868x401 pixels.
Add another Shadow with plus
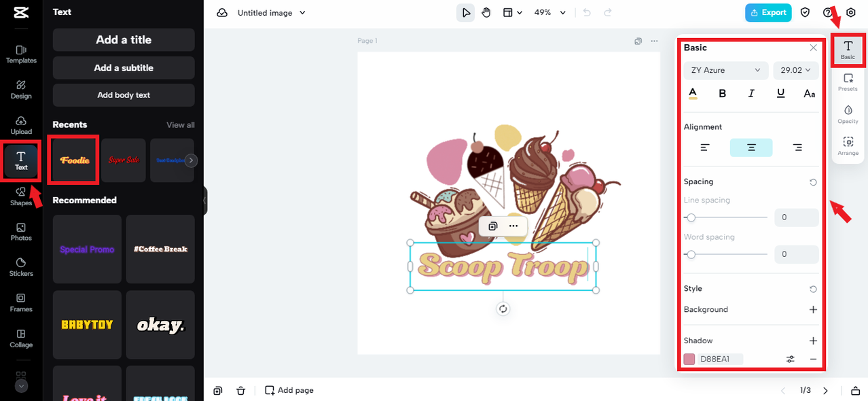813,341
